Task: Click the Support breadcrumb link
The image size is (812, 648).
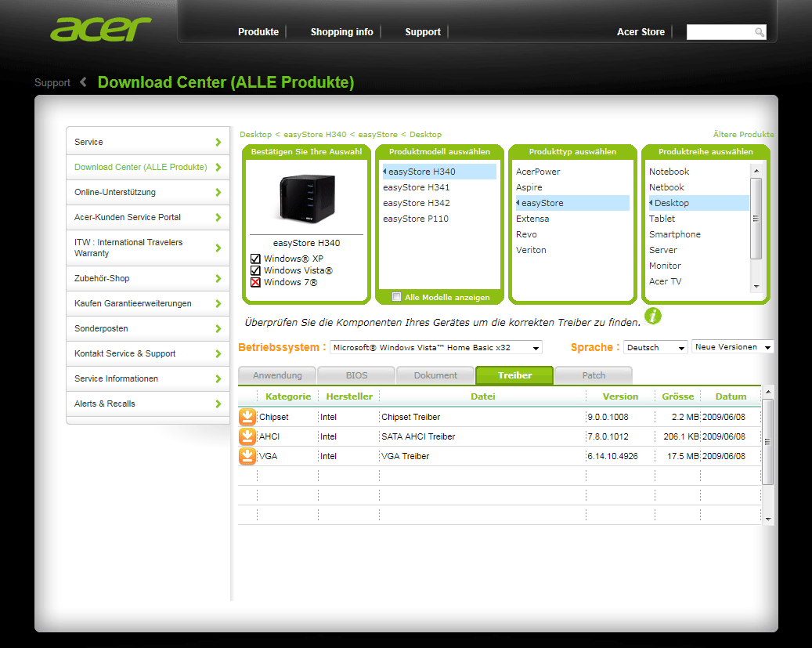Action: (x=52, y=83)
